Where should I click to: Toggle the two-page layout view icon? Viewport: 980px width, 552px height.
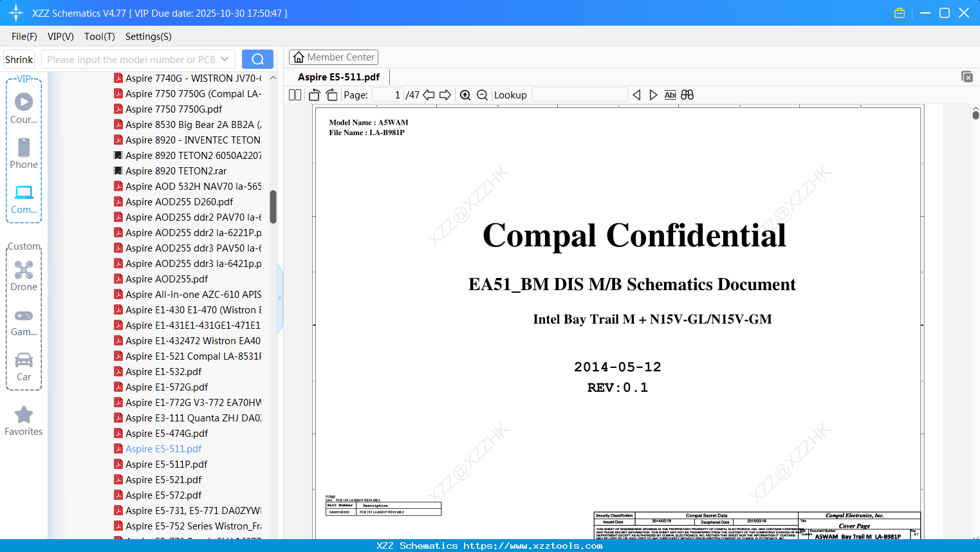pos(295,95)
